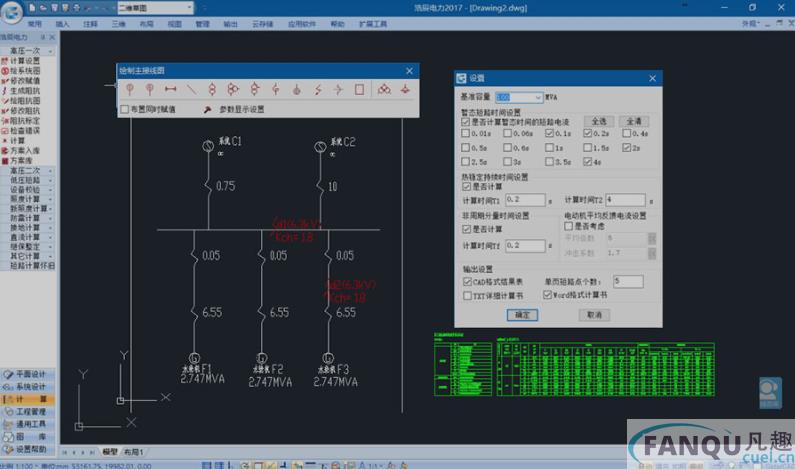This screenshot has height=469, width=795.
Task: Uncheck the 0.2s time checkbox
Action: [587, 133]
